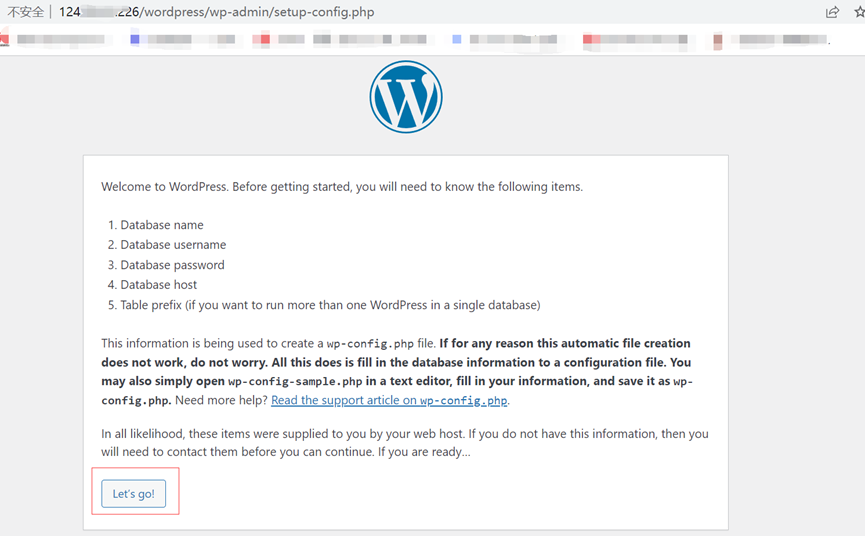Image resolution: width=865 pixels, height=536 pixels.
Task: Click the "Database name" list item
Action: click(161, 225)
